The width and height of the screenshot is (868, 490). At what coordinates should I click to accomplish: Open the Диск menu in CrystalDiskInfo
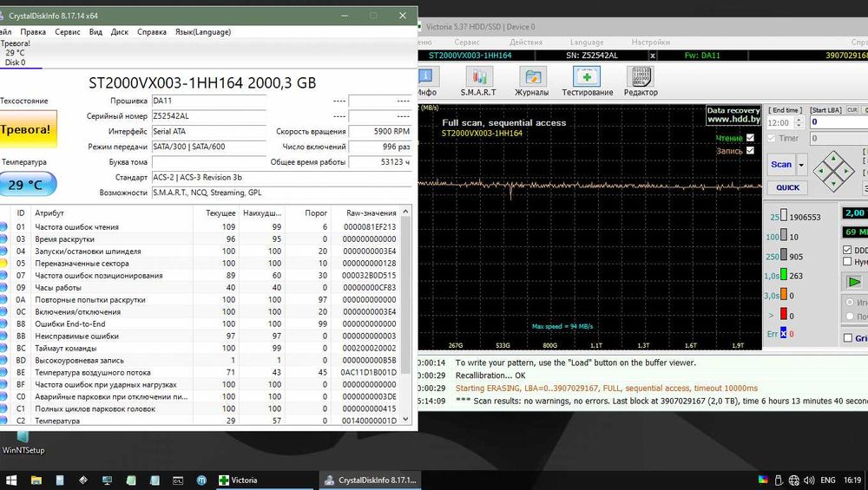pos(120,32)
